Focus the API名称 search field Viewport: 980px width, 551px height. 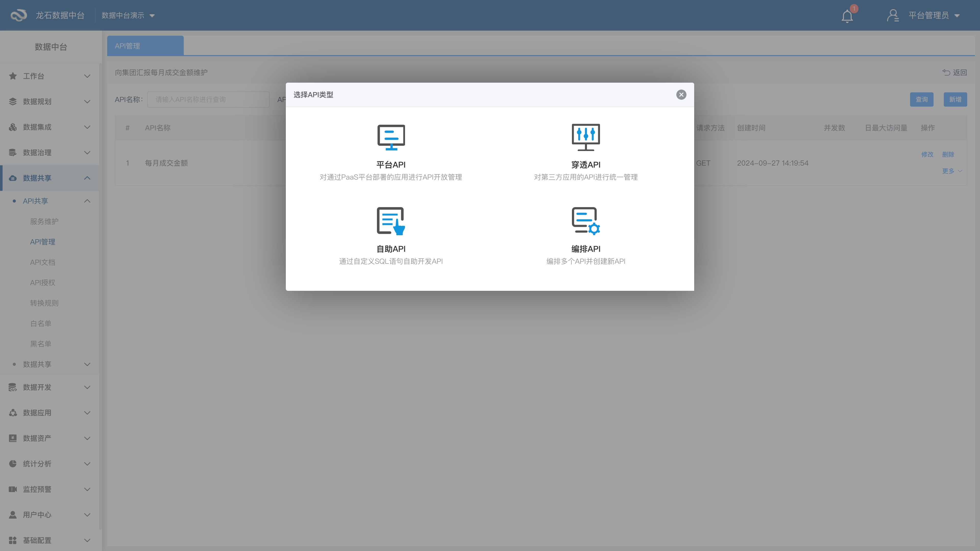tap(208, 100)
